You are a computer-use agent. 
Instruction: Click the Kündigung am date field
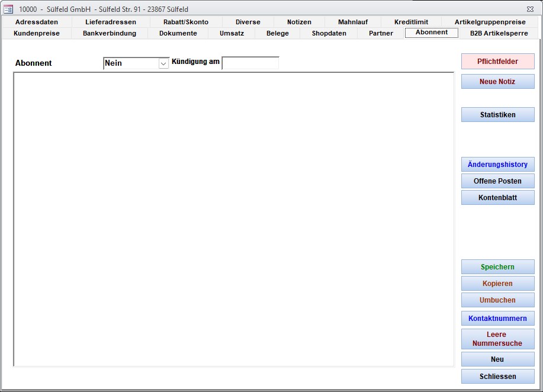pos(250,63)
